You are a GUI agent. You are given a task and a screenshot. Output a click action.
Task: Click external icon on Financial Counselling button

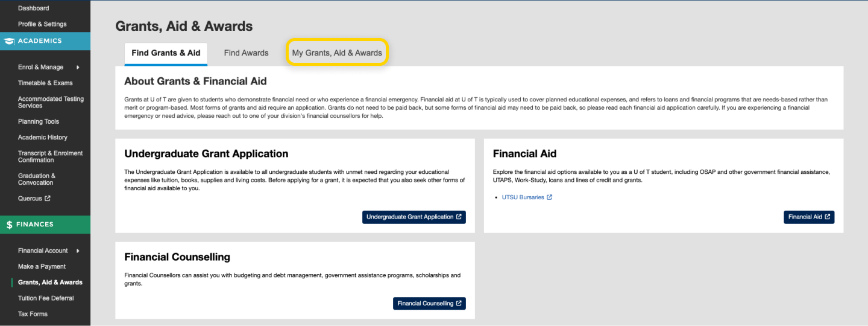pos(459,303)
